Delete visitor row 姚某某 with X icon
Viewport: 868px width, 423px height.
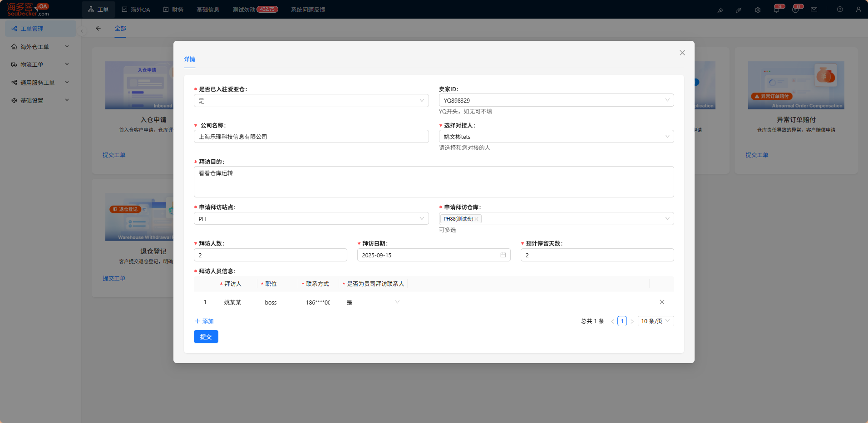point(662,302)
